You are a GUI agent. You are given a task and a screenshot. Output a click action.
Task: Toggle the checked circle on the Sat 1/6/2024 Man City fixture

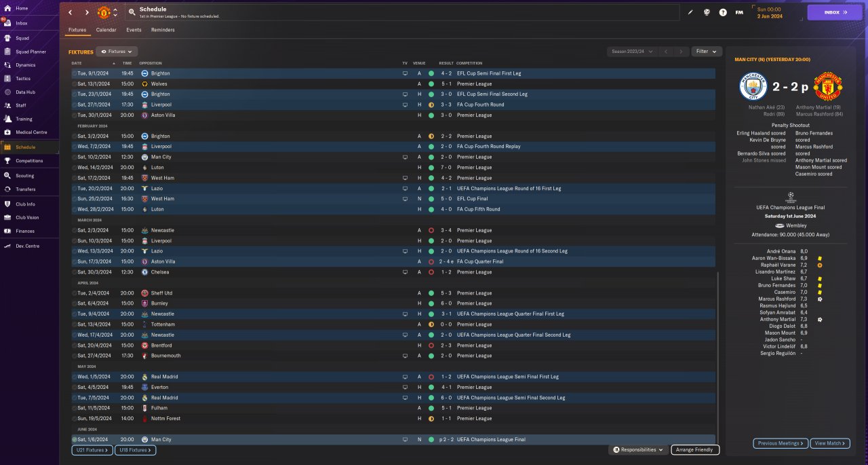(75, 439)
